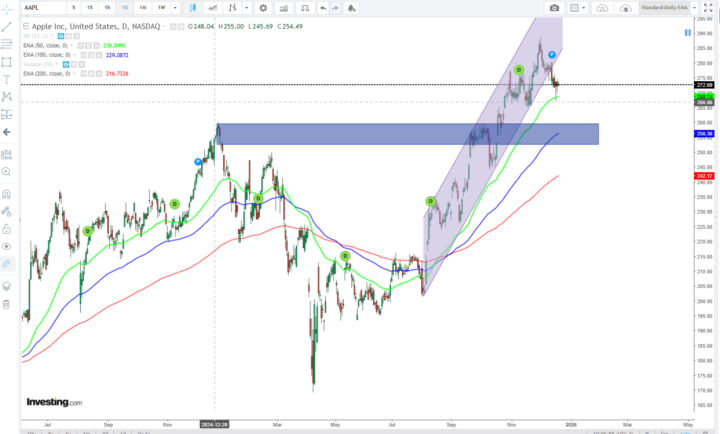Click the AAPL symbol search field
This screenshot has width=720, height=434.
pyautogui.click(x=44, y=8)
